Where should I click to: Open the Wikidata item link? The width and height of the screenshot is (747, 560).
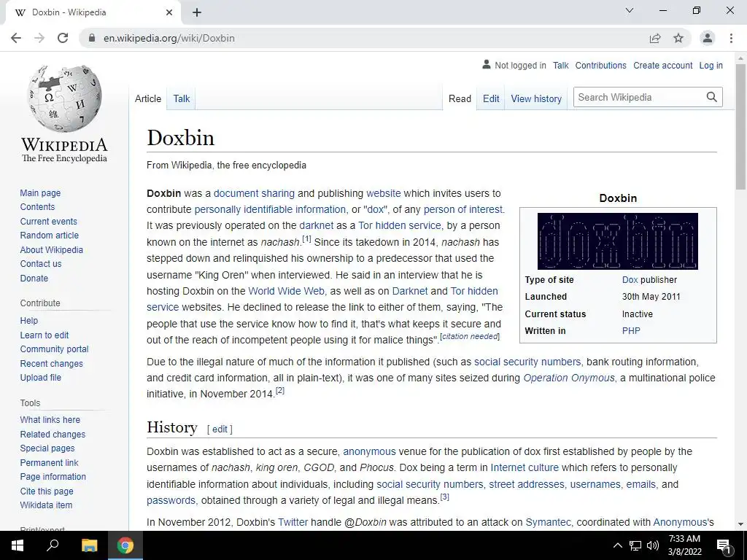coord(46,505)
